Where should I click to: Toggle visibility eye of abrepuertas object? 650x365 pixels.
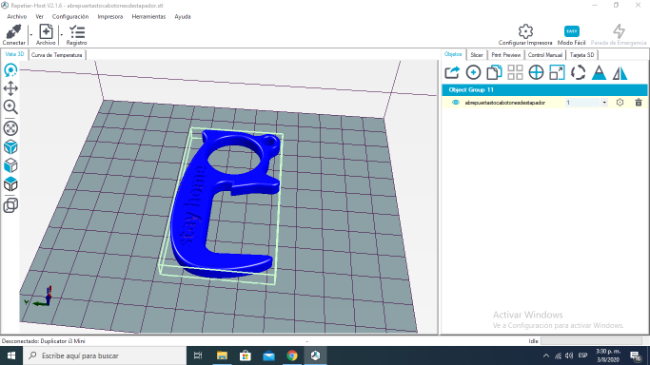[456, 102]
